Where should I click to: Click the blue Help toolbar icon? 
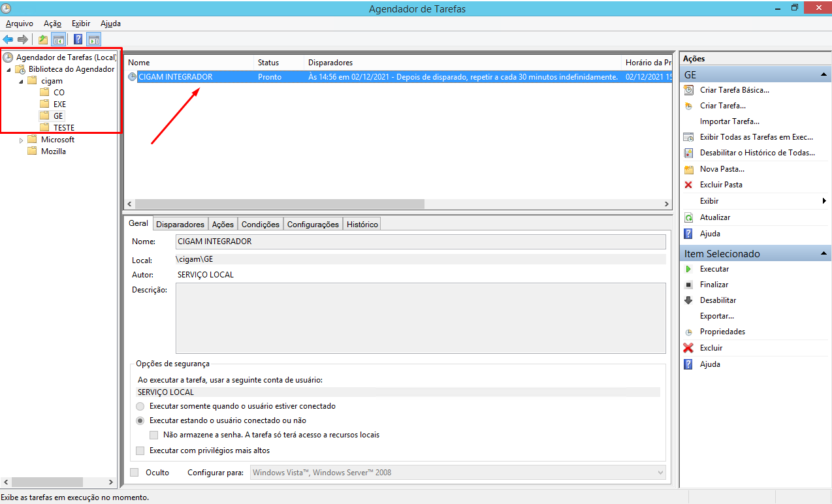[x=78, y=40]
